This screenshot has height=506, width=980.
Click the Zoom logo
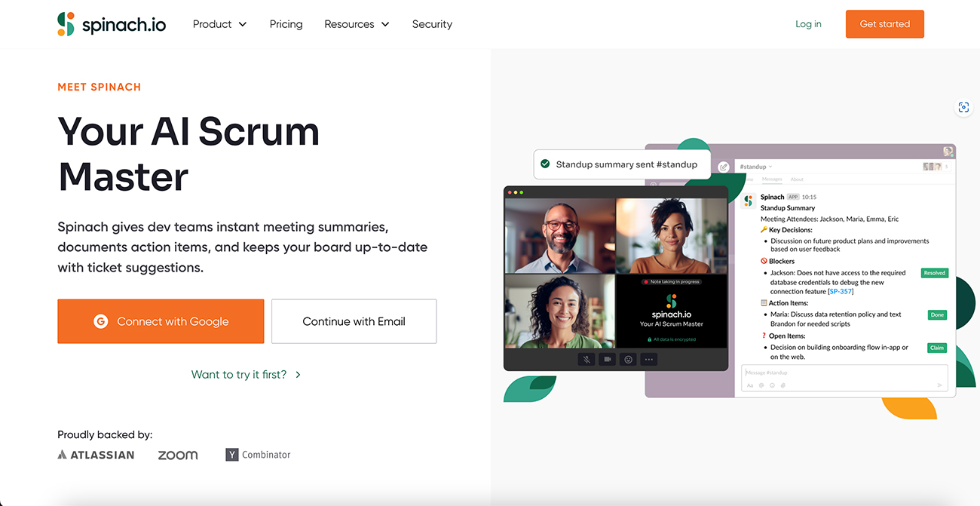[x=178, y=455]
